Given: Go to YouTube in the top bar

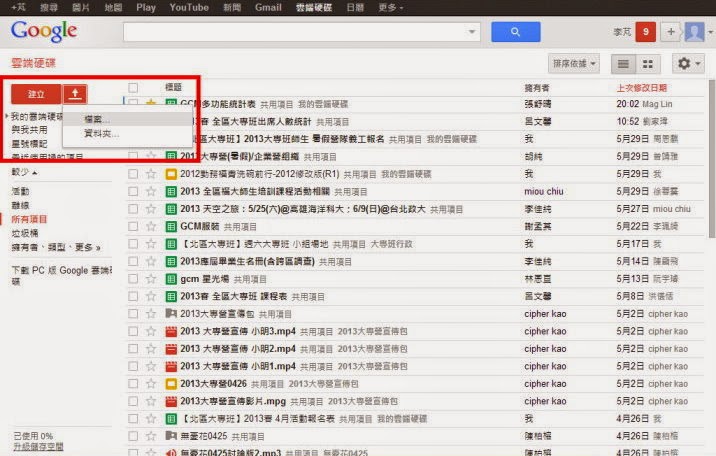Looking at the screenshot, I should [189, 7].
